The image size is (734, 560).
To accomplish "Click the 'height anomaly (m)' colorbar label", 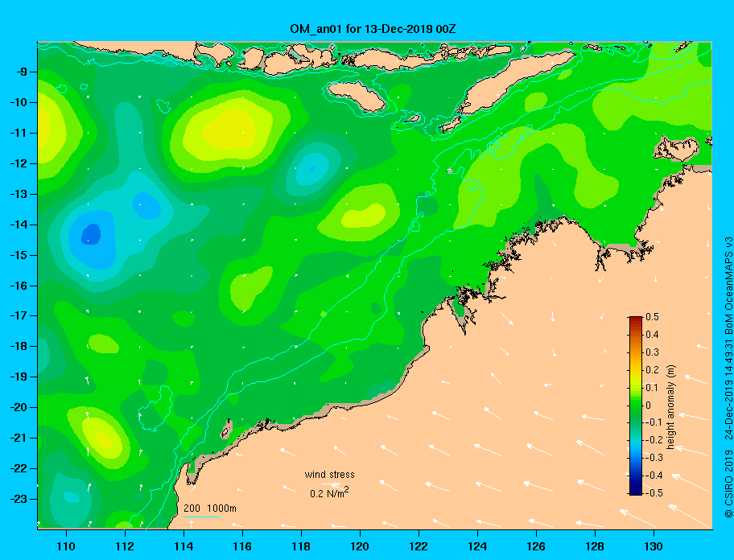I will (670, 407).
